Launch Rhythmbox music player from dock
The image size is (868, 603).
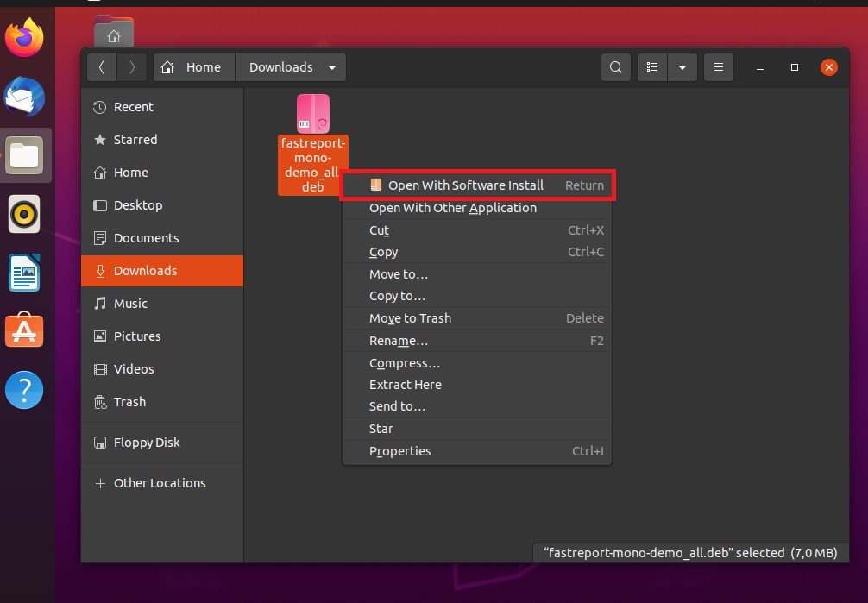(24, 214)
